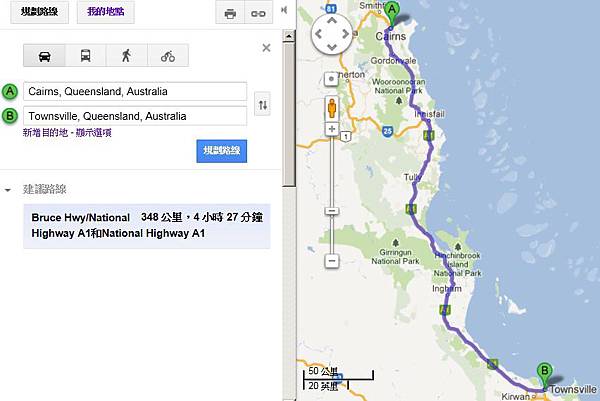Viewport: 600px width, 401px height.
Task: Pick the orange Street View Pegman
Action: click(x=332, y=108)
